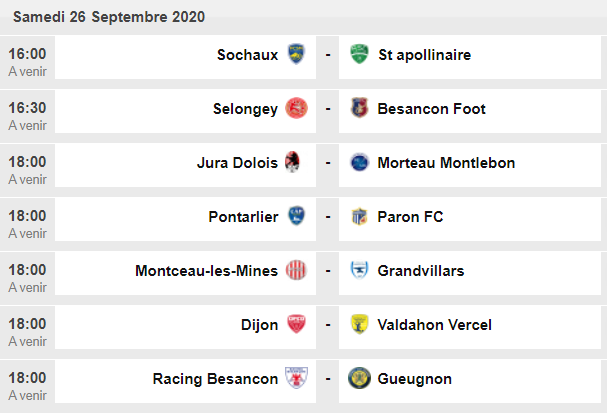Click the Gueugnon round crest

[x=358, y=379]
